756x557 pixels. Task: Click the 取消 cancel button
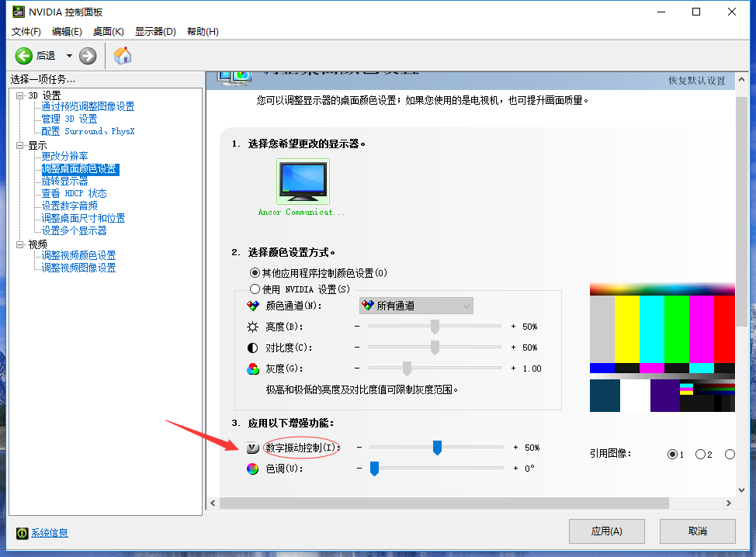(698, 531)
